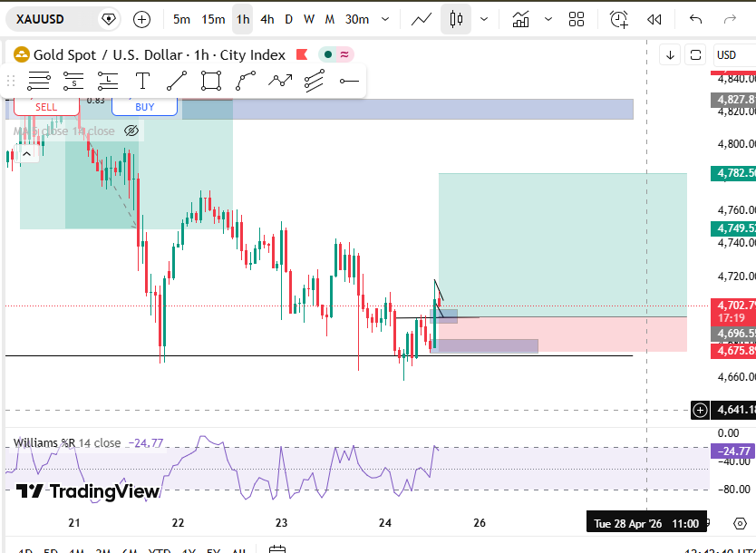Click the plus icon to compare or add a symbol
Image resolution: width=756 pixels, height=553 pixels.
point(141,19)
